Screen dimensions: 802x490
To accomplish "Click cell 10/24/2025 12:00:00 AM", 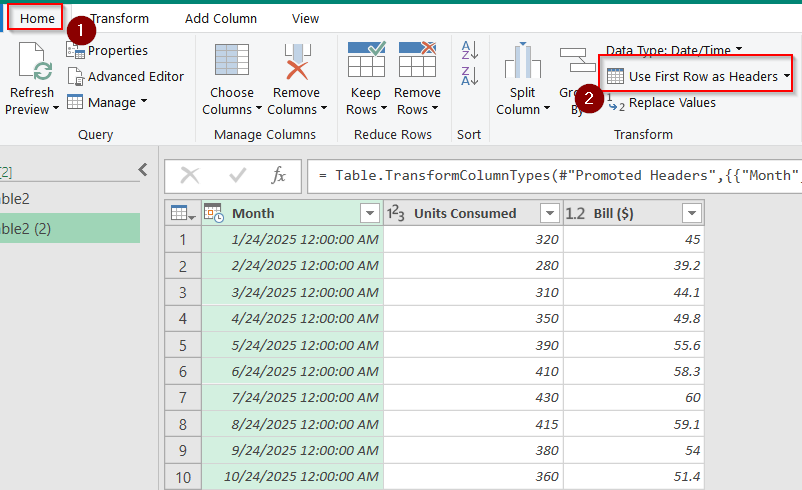I will point(293,477).
